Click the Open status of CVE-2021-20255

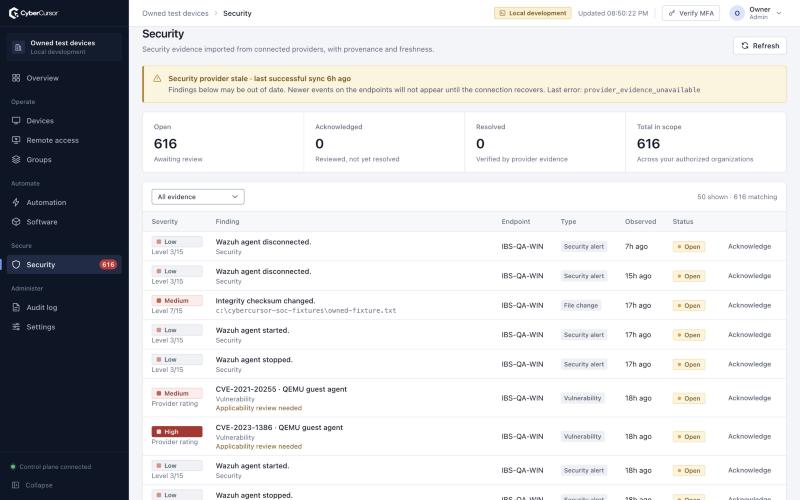(x=689, y=398)
